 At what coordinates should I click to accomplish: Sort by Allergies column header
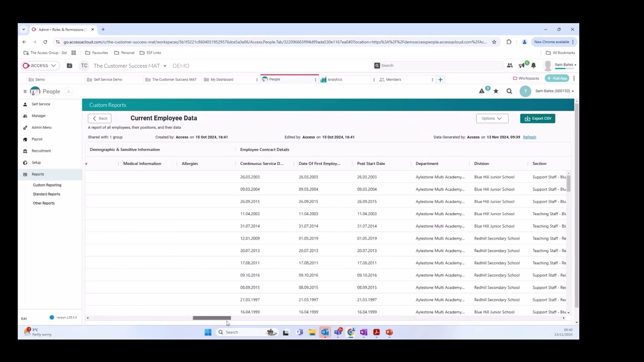tap(190, 163)
